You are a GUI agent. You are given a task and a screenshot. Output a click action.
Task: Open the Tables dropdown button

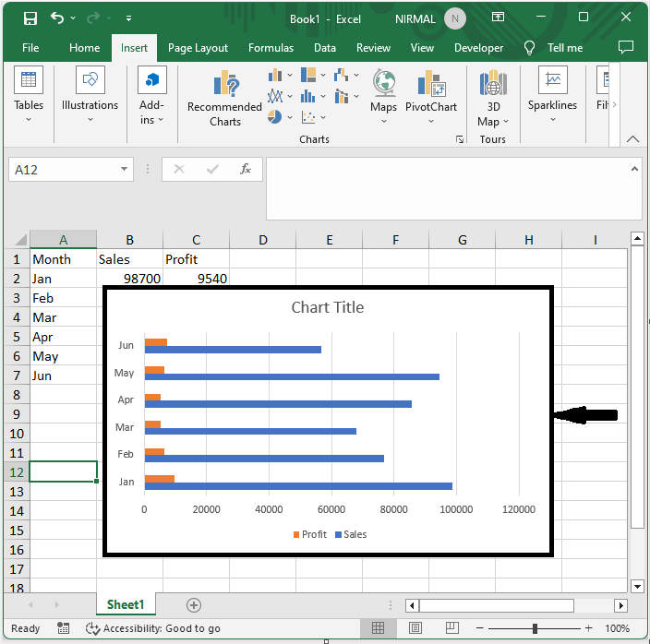29,95
